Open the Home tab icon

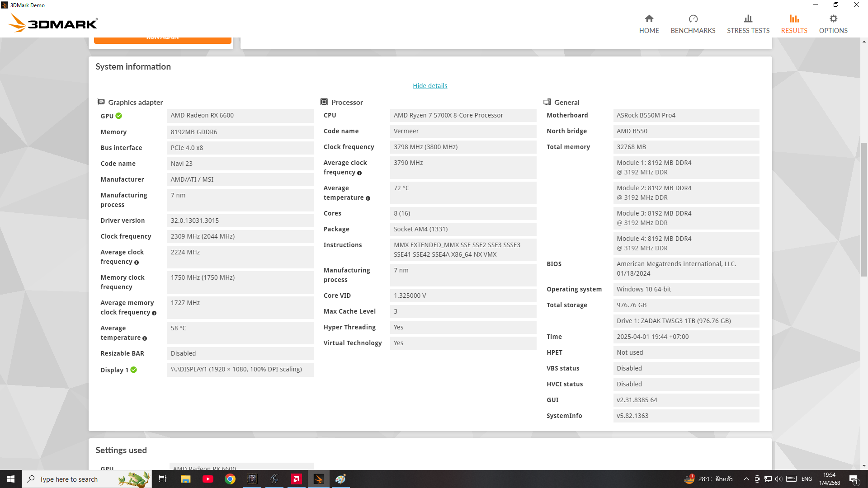pyautogui.click(x=649, y=19)
